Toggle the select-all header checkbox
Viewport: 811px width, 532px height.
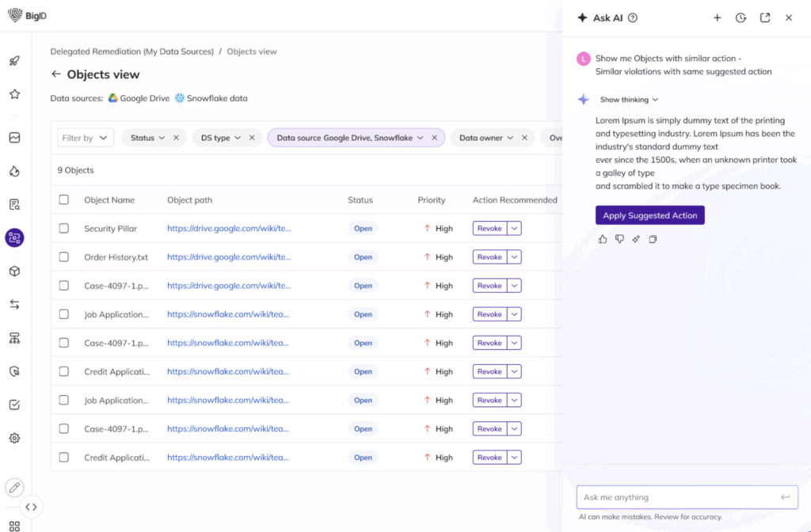[64, 200]
